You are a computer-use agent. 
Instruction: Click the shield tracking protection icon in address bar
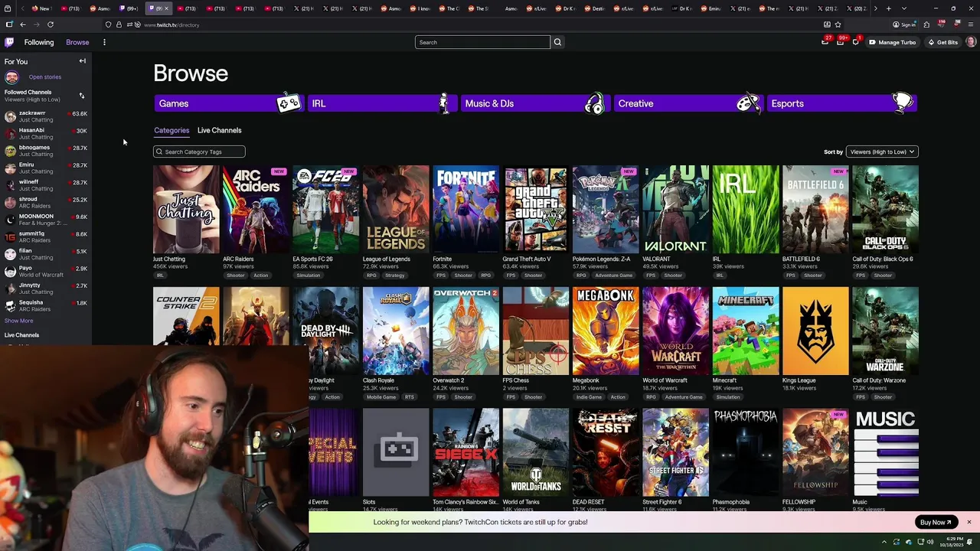point(108,24)
